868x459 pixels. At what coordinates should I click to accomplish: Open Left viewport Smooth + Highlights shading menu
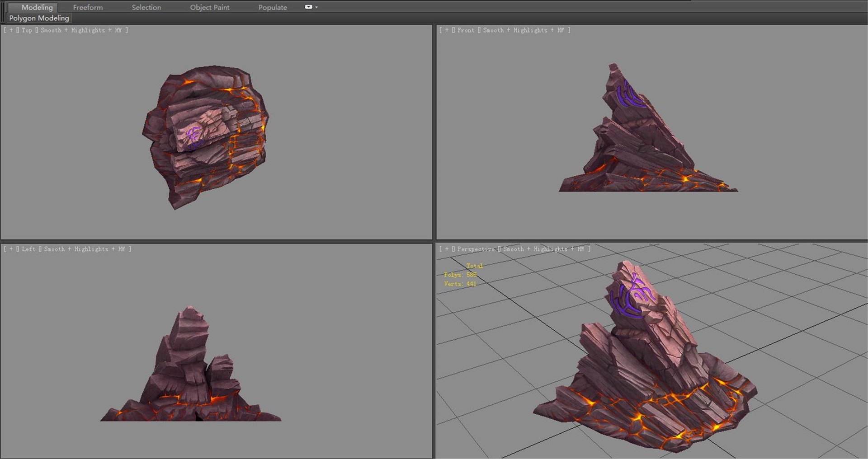tap(84, 249)
